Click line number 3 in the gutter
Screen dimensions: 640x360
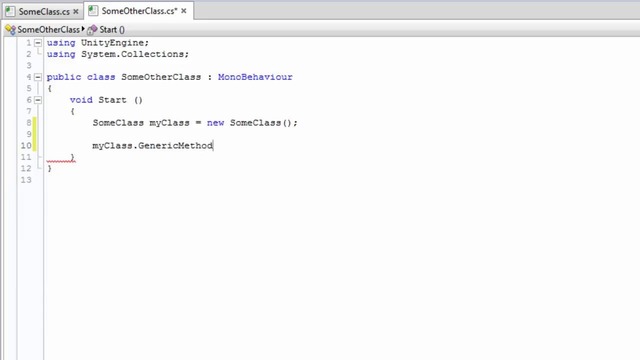[29, 66]
